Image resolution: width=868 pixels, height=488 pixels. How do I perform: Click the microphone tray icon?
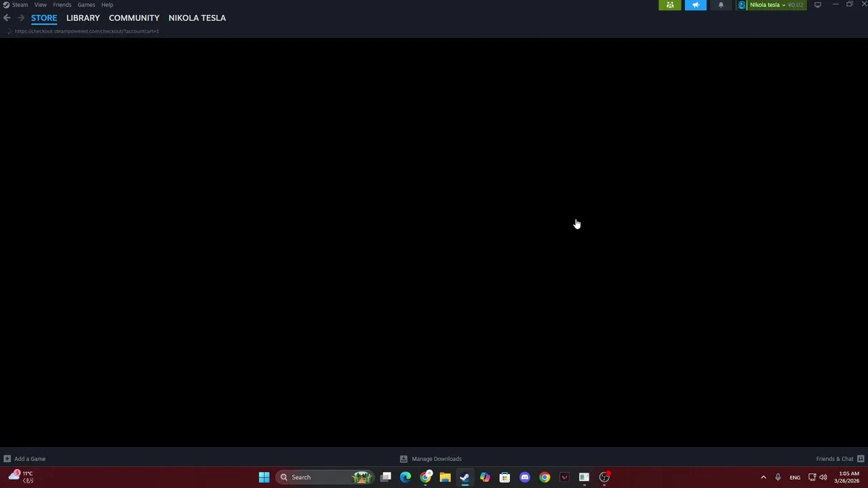[x=778, y=477]
